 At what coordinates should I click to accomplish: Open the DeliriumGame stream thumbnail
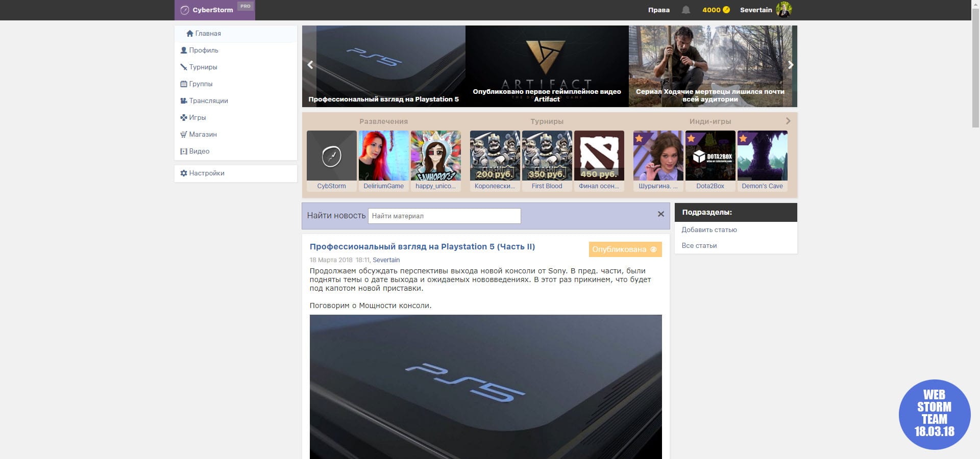384,156
